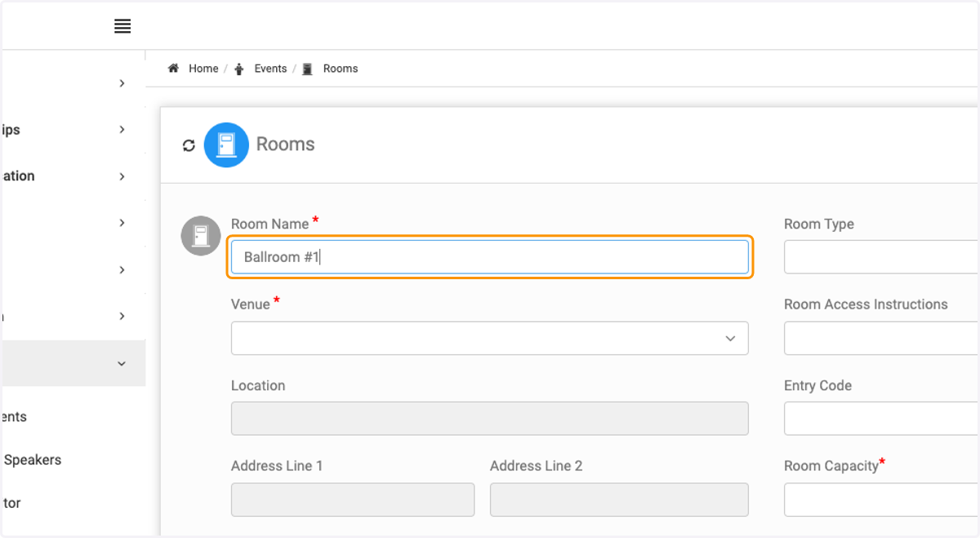Click the Events person icon in breadcrumb

(239, 69)
